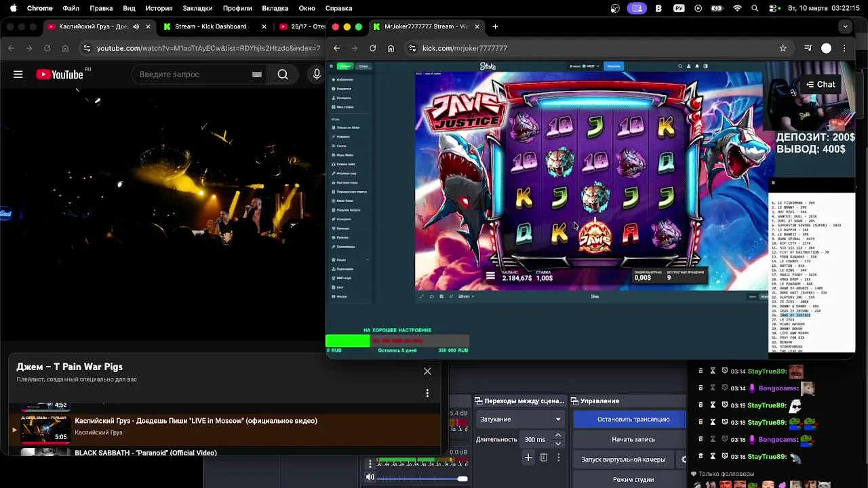Click hourglass icon on 03:15 StayTrue89 message

click(x=713, y=405)
